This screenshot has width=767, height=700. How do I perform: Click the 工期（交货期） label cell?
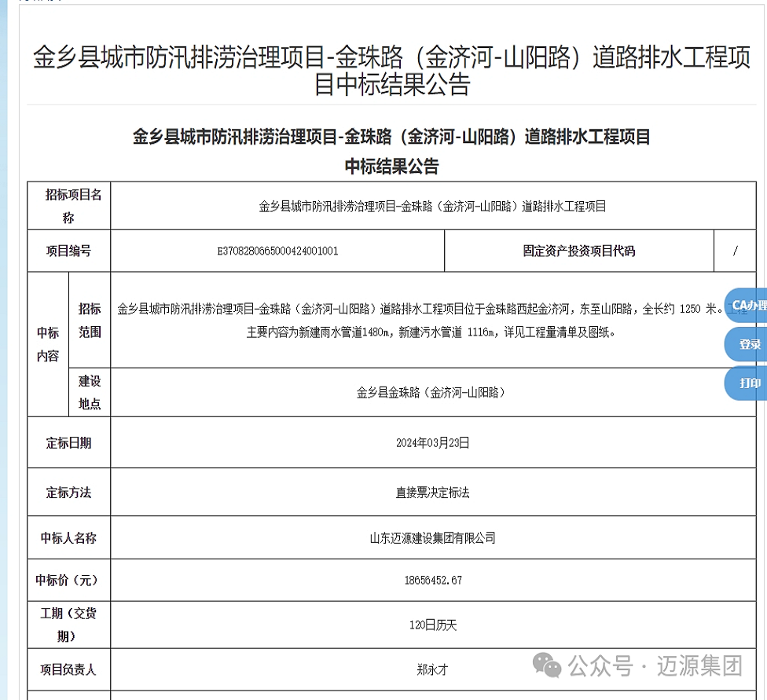click(x=69, y=625)
